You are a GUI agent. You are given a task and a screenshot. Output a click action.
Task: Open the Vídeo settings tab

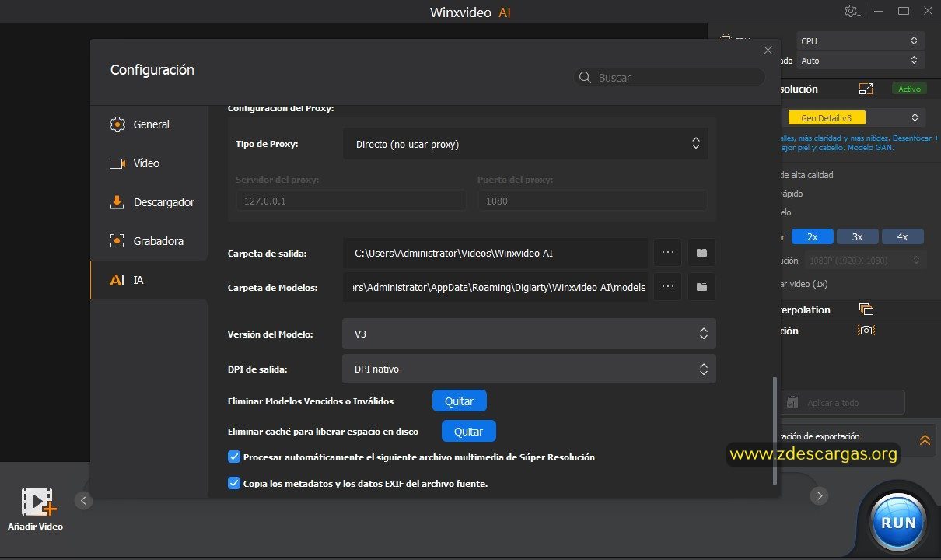pos(149,163)
